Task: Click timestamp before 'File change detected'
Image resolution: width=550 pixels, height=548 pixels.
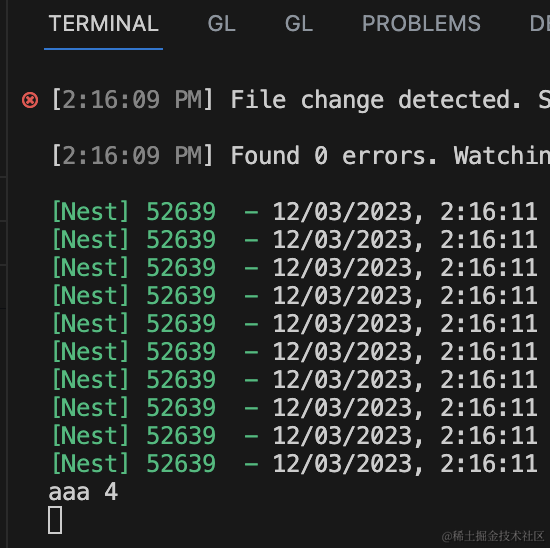Action: [x=132, y=100]
